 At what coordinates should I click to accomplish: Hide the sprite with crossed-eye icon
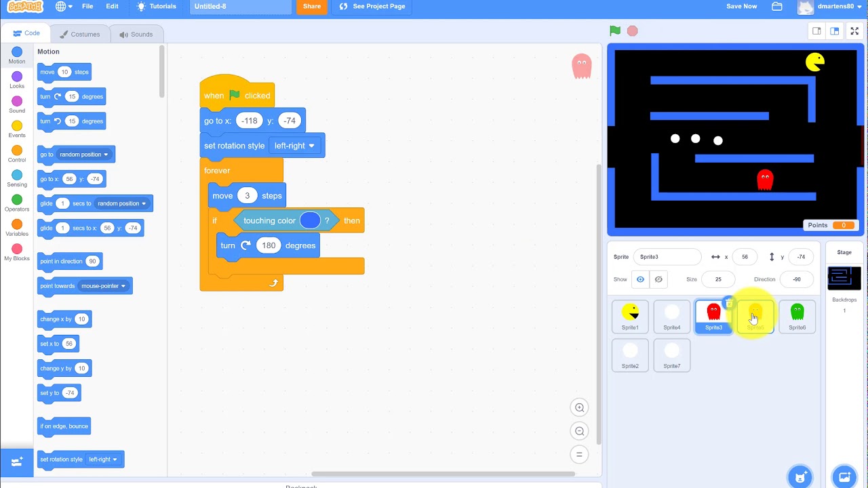click(x=658, y=279)
